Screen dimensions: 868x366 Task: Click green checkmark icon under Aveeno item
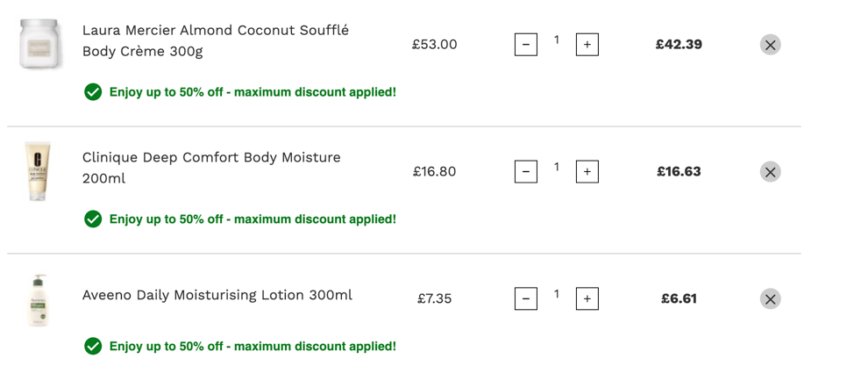click(93, 347)
